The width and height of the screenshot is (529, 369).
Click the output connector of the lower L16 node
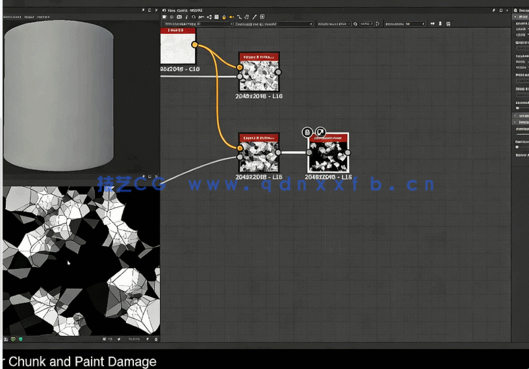278,152
